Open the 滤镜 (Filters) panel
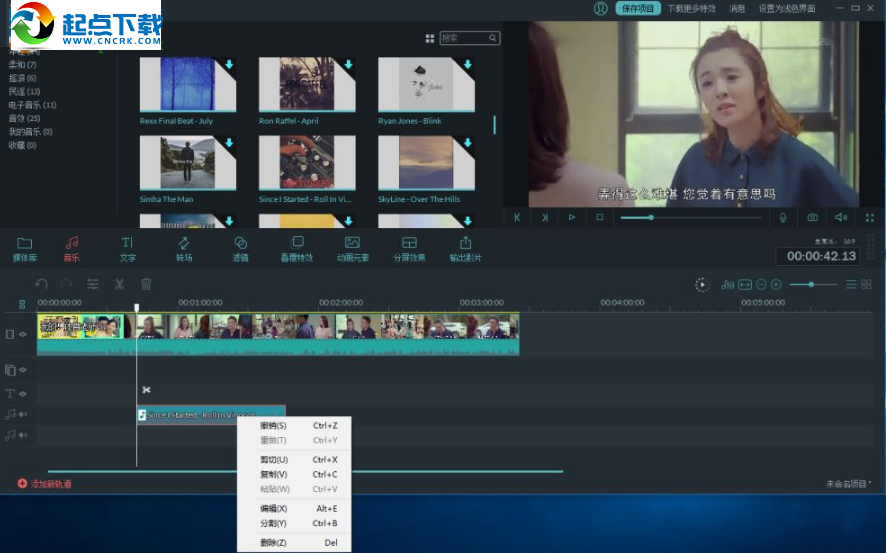The image size is (886, 553). [240, 248]
